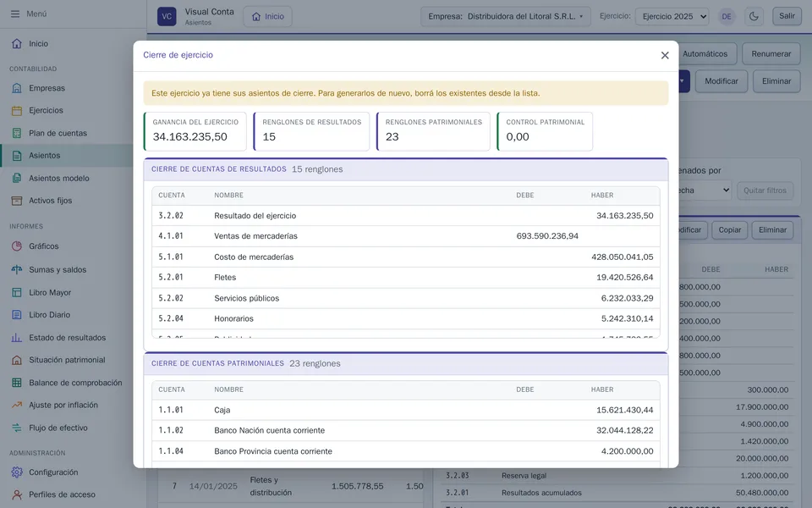Open Balance de comprobación report
Viewport: 812px width, 508px height.
click(66, 383)
